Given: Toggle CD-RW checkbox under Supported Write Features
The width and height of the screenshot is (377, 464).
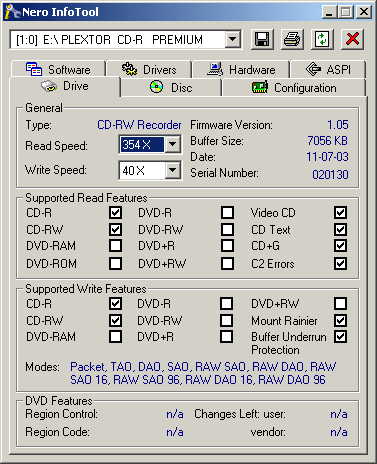Looking at the screenshot, I should [x=115, y=321].
